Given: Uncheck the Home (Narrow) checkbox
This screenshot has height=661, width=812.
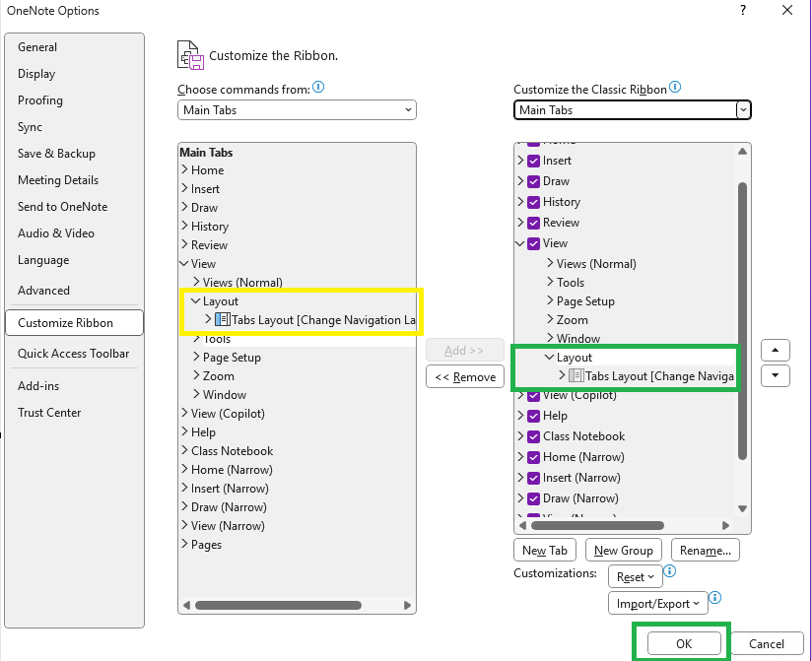Looking at the screenshot, I should click(x=533, y=457).
